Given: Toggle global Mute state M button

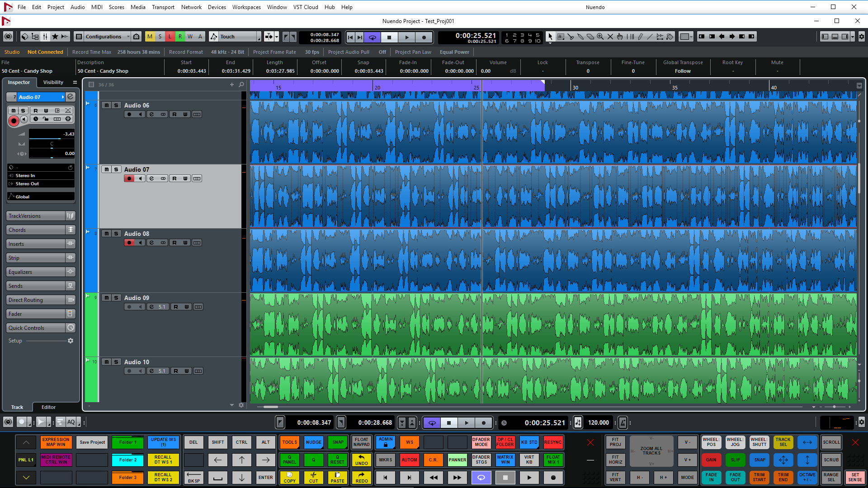Looking at the screenshot, I should [150, 37].
